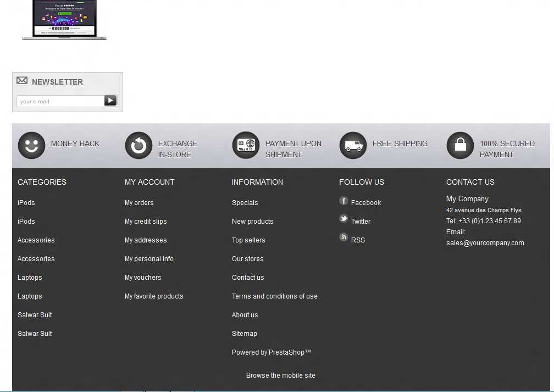The width and height of the screenshot is (554, 392).
Task: Open the Twitter text link
Action: click(361, 222)
